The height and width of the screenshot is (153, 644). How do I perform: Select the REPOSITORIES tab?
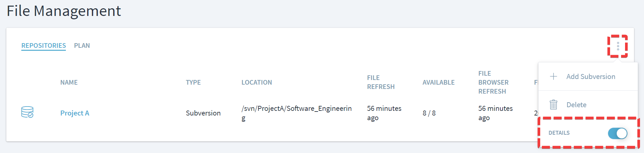(x=44, y=45)
